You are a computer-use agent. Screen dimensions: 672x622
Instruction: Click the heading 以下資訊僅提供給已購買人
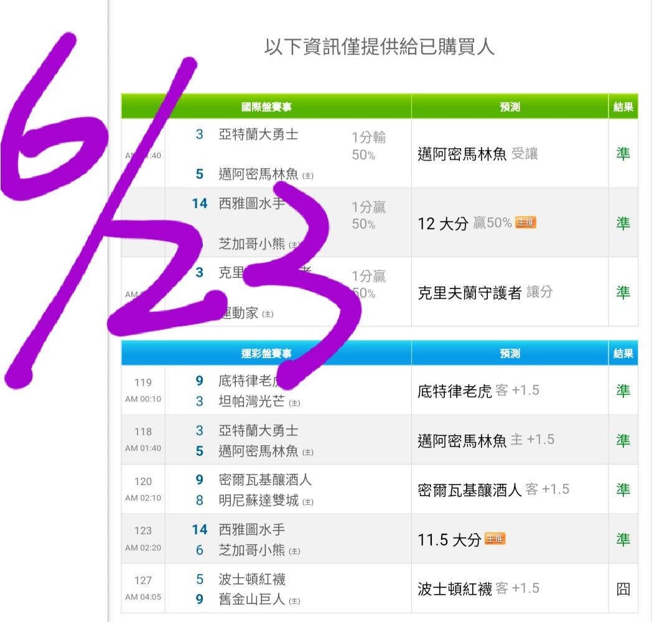[380, 46]
